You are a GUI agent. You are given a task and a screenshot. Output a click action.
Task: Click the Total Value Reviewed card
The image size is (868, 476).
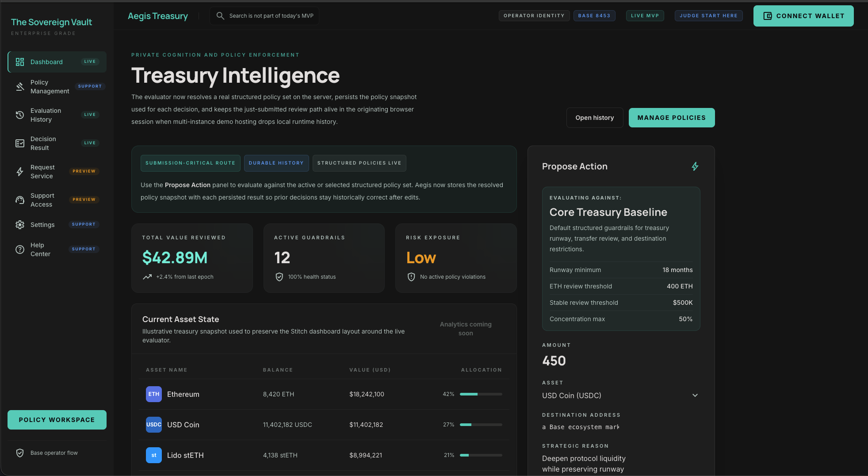click(192, 258)
